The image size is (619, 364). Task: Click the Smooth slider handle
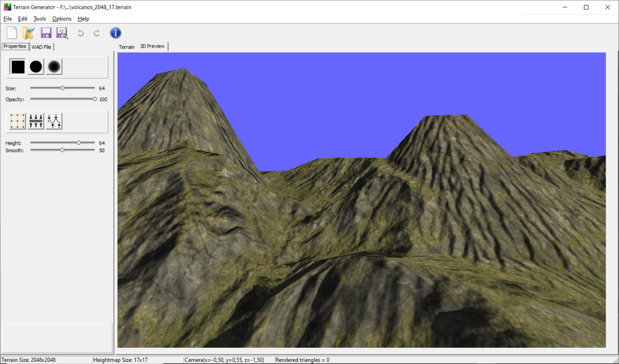[x=62, y=150]
